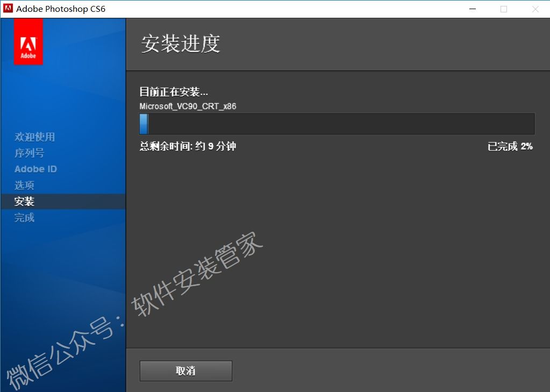Select the Adobe ID step in the sidebar
Viewport: 550px width, 392px height.
(35, 169)
